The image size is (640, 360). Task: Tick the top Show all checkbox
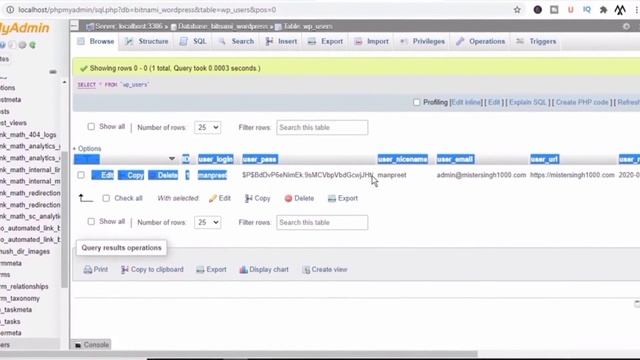[x=91, y=127]
